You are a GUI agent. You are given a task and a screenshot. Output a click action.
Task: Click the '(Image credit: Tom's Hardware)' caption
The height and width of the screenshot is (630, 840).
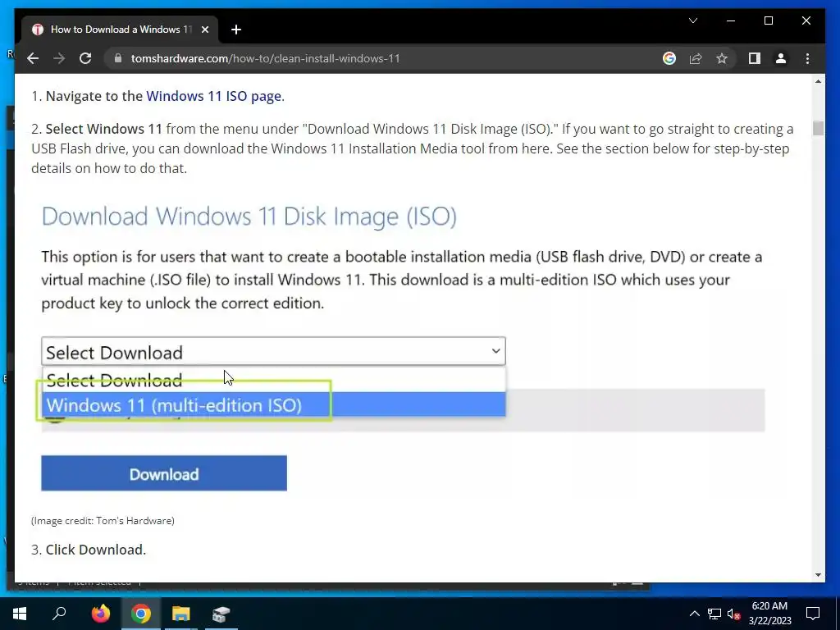tap(103, 520)
